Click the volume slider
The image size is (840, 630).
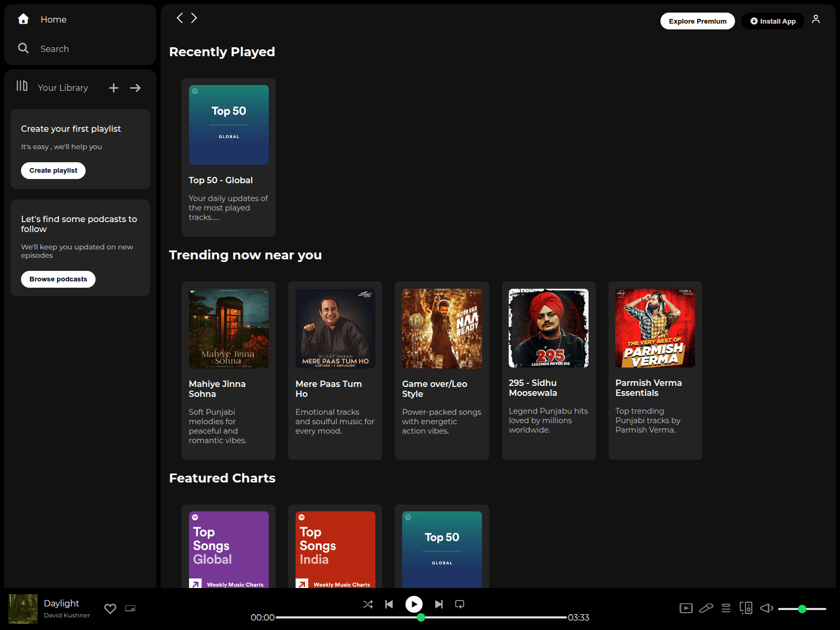802,609
